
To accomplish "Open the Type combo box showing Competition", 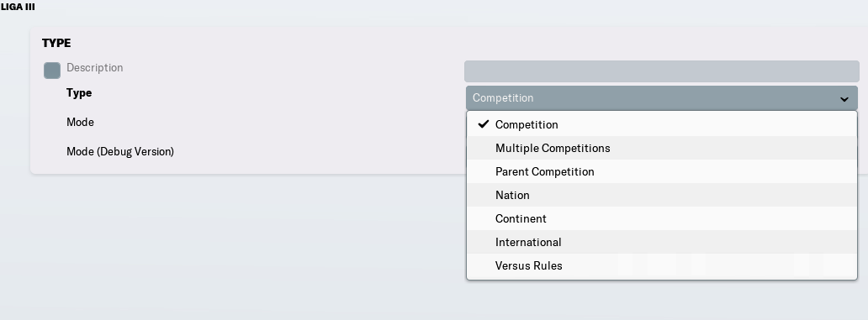I will click(662, 98).
